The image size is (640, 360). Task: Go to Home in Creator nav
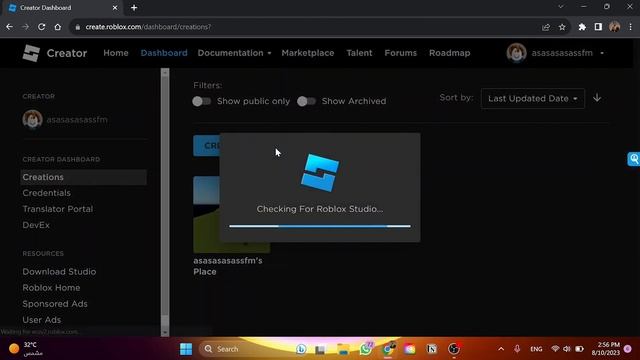click(116, 53)
